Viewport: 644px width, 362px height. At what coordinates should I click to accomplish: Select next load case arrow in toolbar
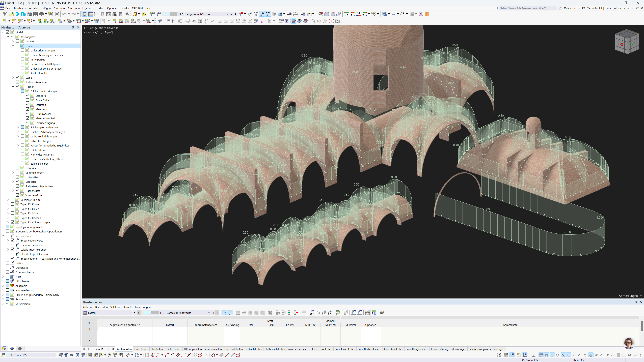[235, 14]
